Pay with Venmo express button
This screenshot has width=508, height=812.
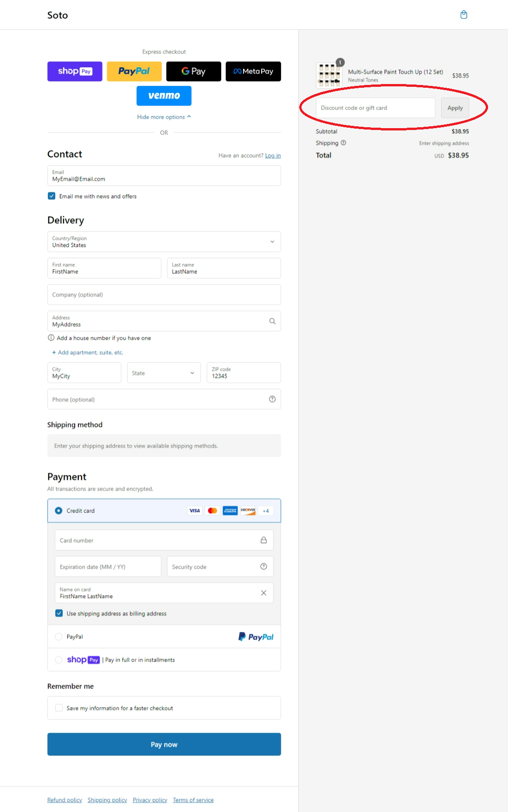click(x=164, y=96)
